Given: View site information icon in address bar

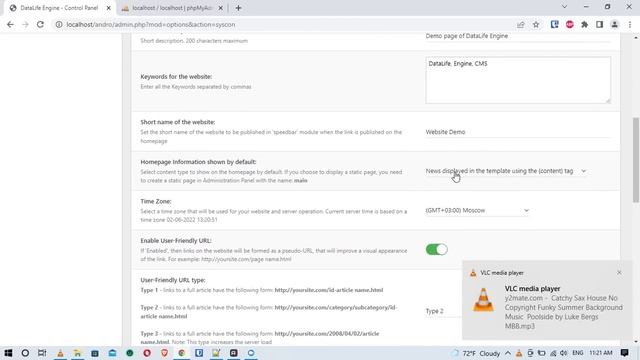Looking at the screenshot, I should (x=59, y=24).
